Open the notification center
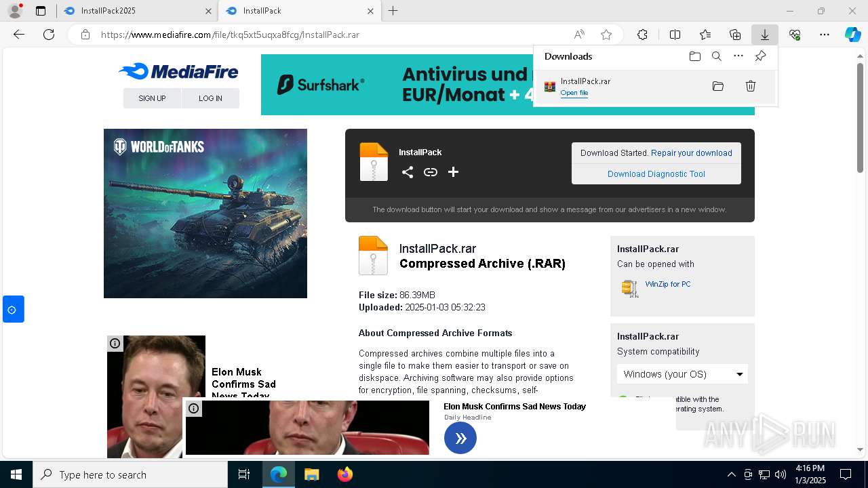868x488 pixels. pyautogui.click(x=846, y=474)
